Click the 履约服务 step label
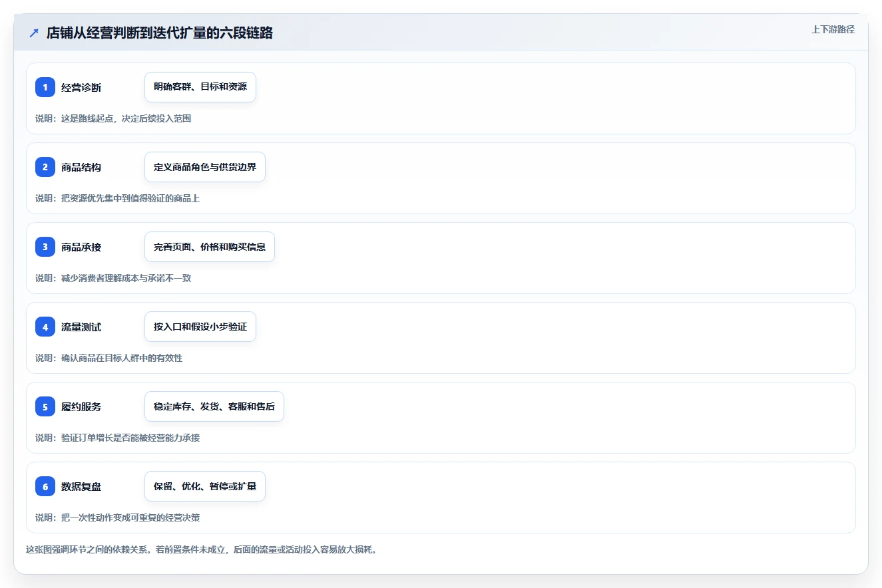 pyautogui.click(x=81, y=406)
